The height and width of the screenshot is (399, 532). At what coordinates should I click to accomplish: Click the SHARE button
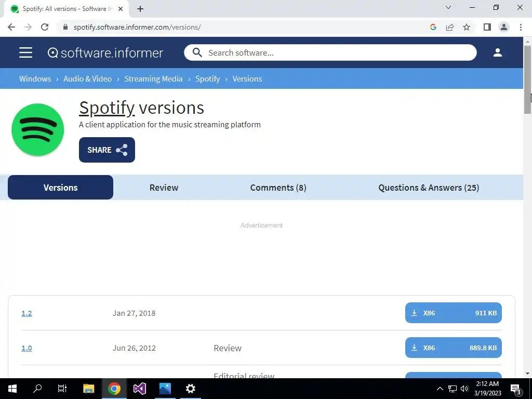click(x=107, y=150)
